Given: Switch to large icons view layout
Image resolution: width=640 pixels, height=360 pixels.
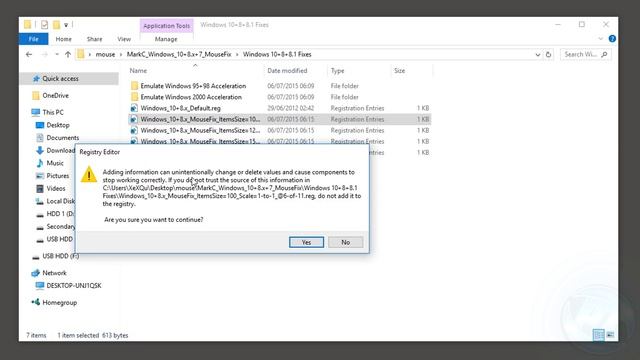Looking at the screenshot, I should [x=610, y=335].
